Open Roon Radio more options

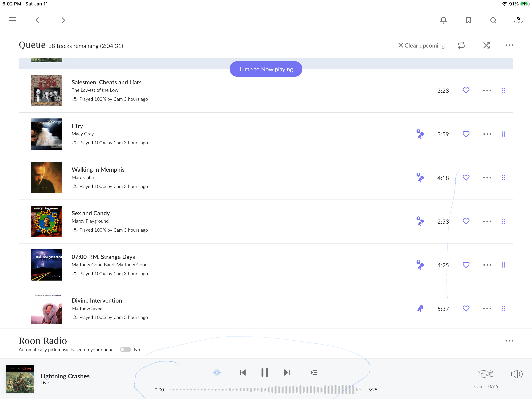(x=509, y=341)
